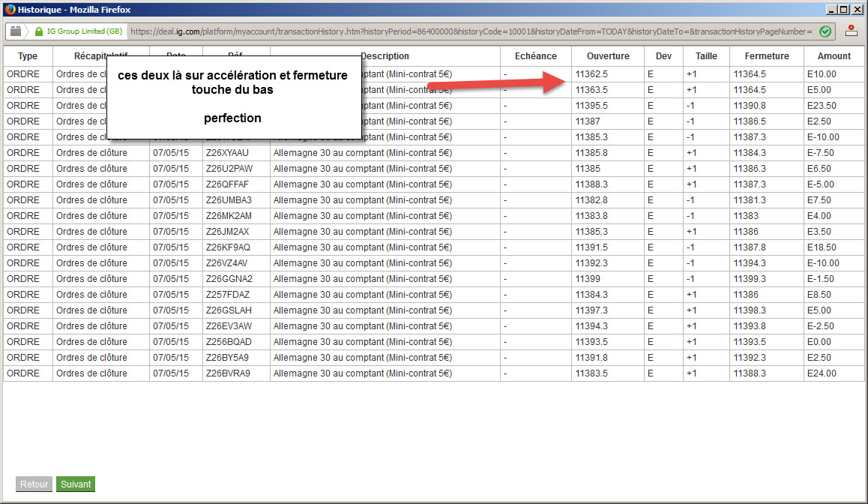Go to next page with Suivant
Image resolution: width=868 pixels, height=504 pixels.
click(x=76, y=484)
